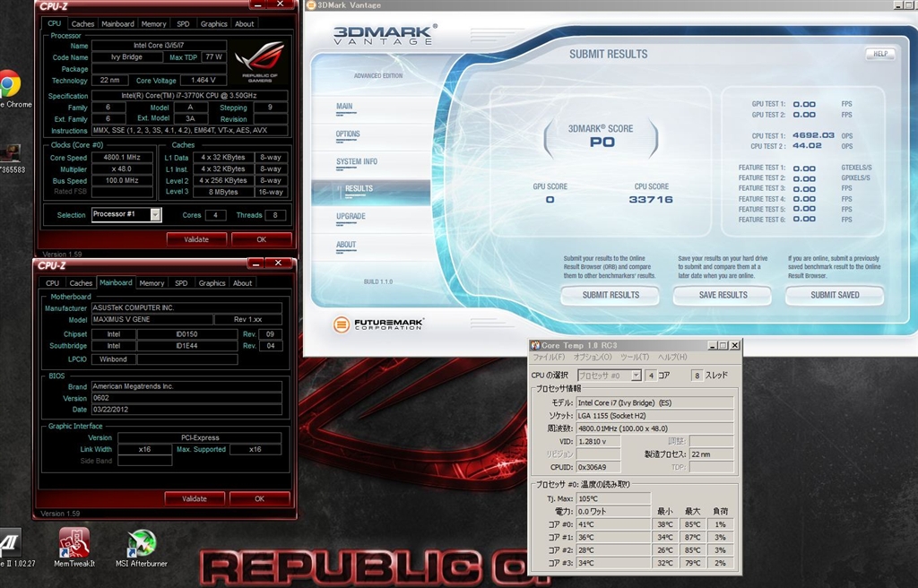
Task: Open desktop shortcut labeled 365583
Action: tap(10, 154)
